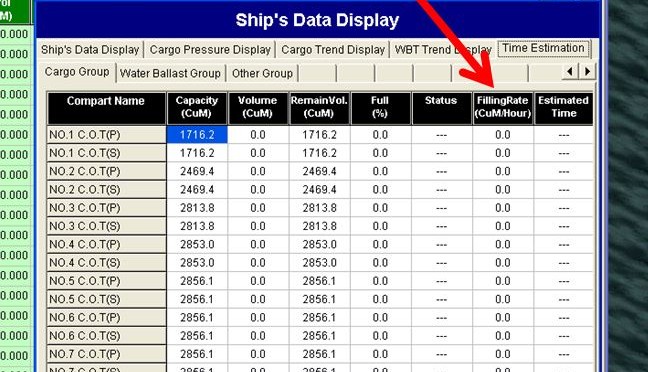Screen dimensions: 648x372
Task: Open the Cargo Trend Display tab
Action: (333, 50)
